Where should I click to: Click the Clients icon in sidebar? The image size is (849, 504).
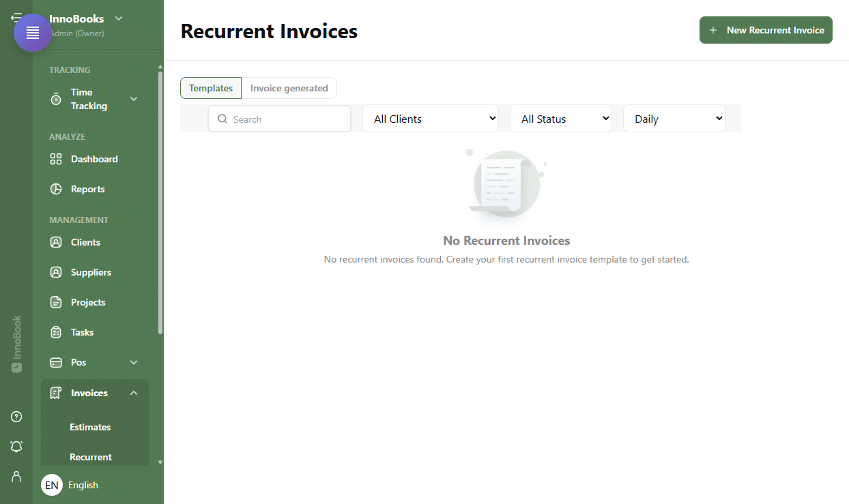[x=56, y=242]
